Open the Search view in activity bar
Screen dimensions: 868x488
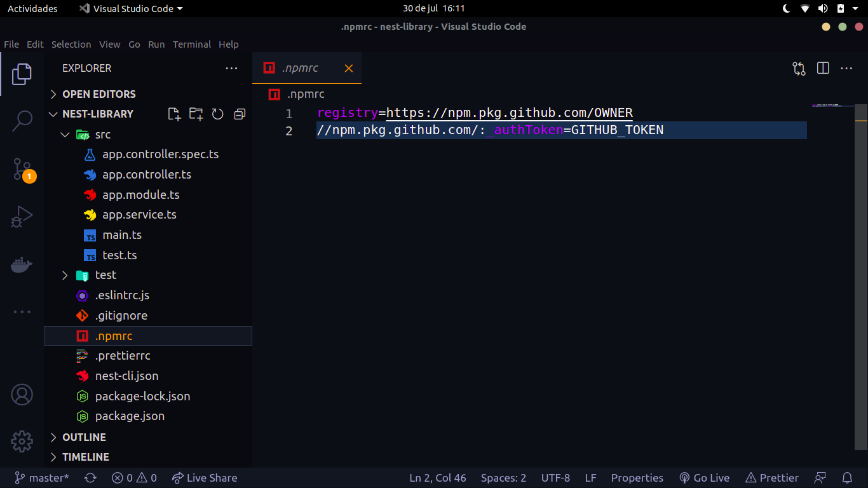22,121
